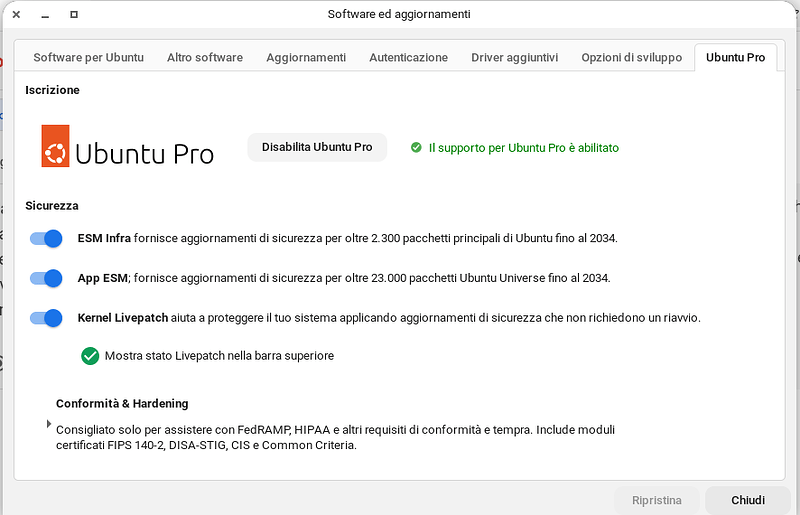The width and height of the screenshot is (800, 515).
Task: Open the Altro software tab
Action: point(205,58)
